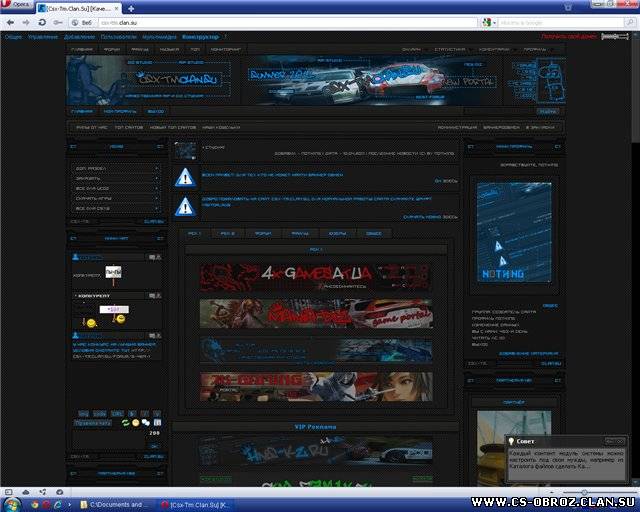Reload the page with the refresh icon
This screenshot has height=512, width=640.
point(43,21)
